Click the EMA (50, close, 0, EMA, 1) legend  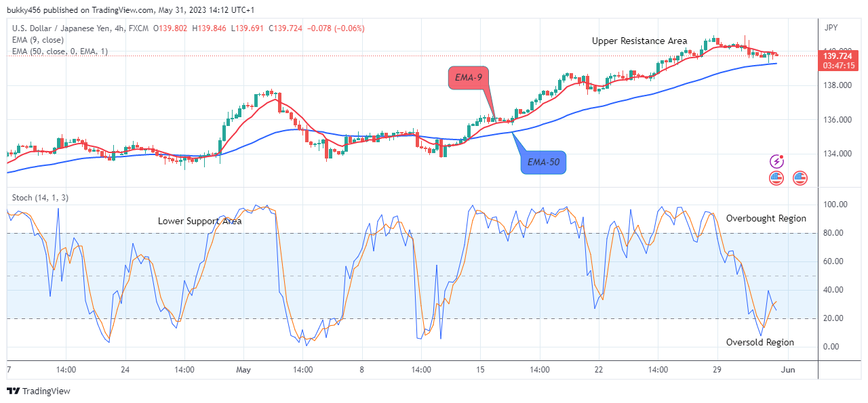pos(60,51)
